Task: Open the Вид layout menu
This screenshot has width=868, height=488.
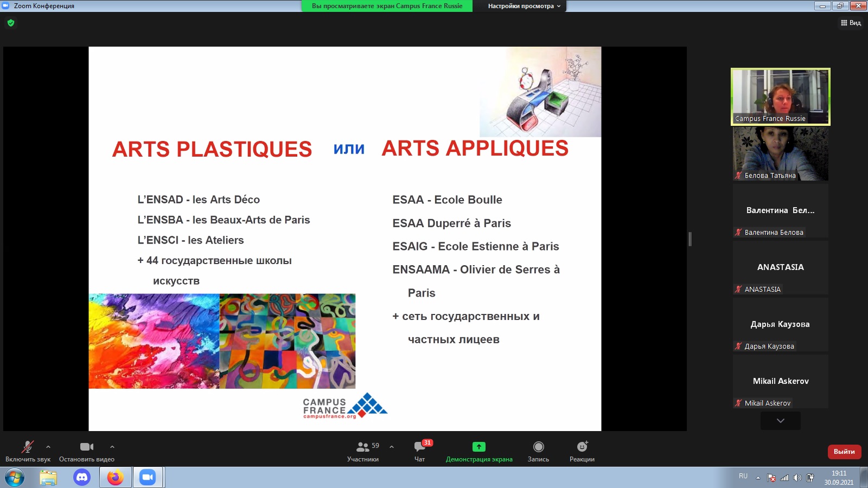Action: [x=851, y=23]
